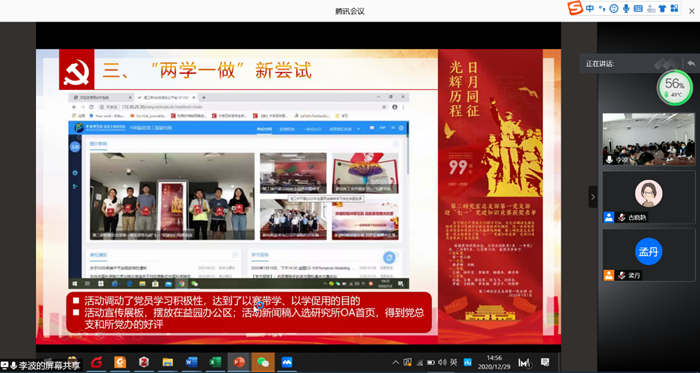Click the taskbar volume speaker icon
This screenshot has width=700, height=373.
coord(442,362)
